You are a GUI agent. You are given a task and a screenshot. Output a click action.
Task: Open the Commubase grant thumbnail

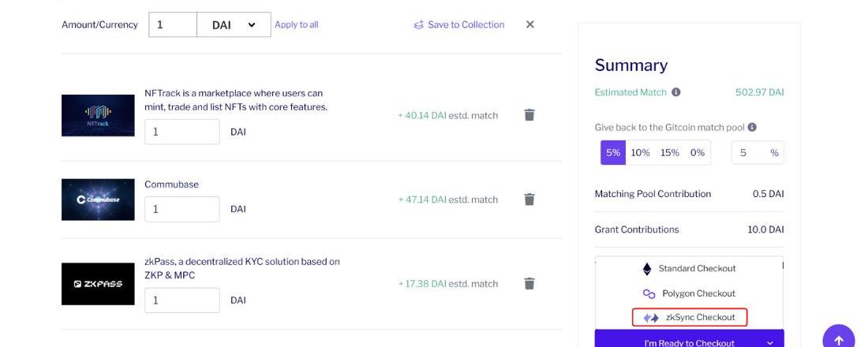[98, 200]
